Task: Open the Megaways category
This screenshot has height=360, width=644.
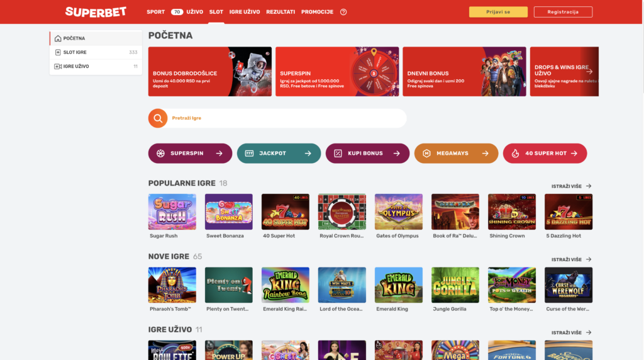Action: pyautogui.click(x=457, y=154)
